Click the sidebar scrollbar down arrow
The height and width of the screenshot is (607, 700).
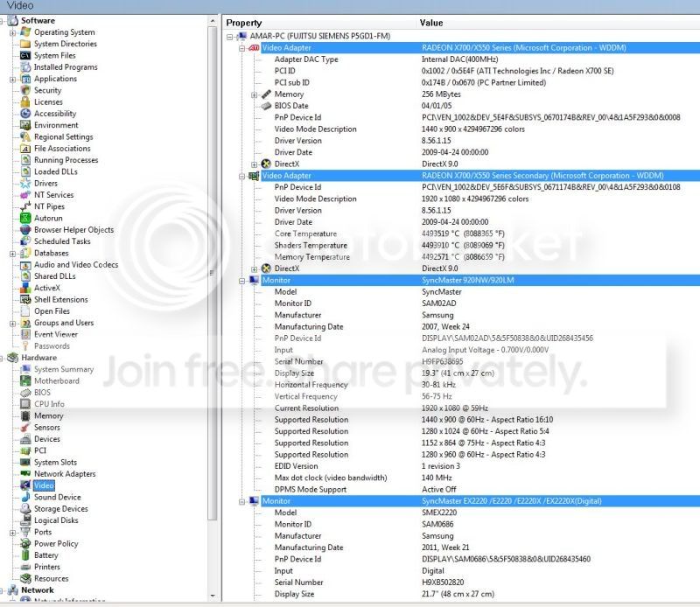(x=213, y=596)
